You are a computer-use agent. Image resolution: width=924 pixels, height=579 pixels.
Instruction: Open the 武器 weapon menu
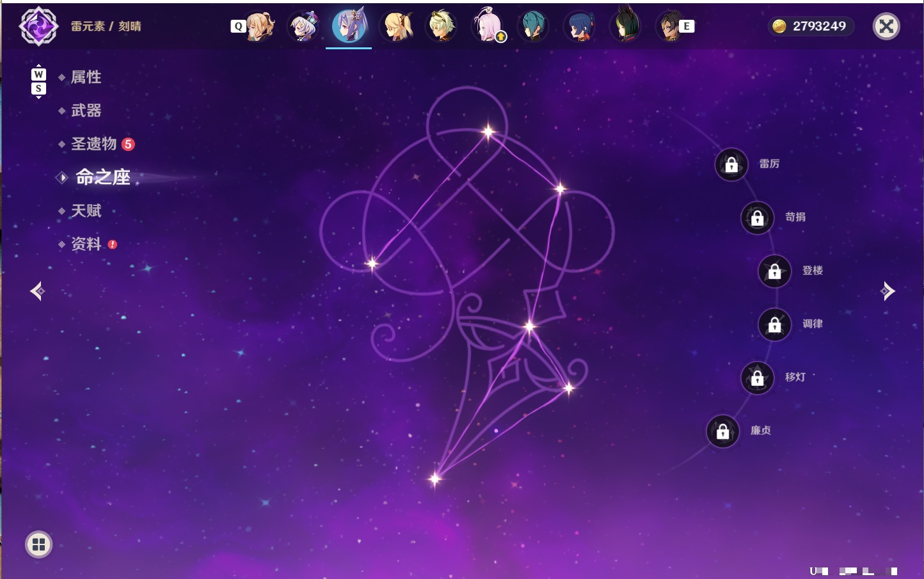[86, 110]
